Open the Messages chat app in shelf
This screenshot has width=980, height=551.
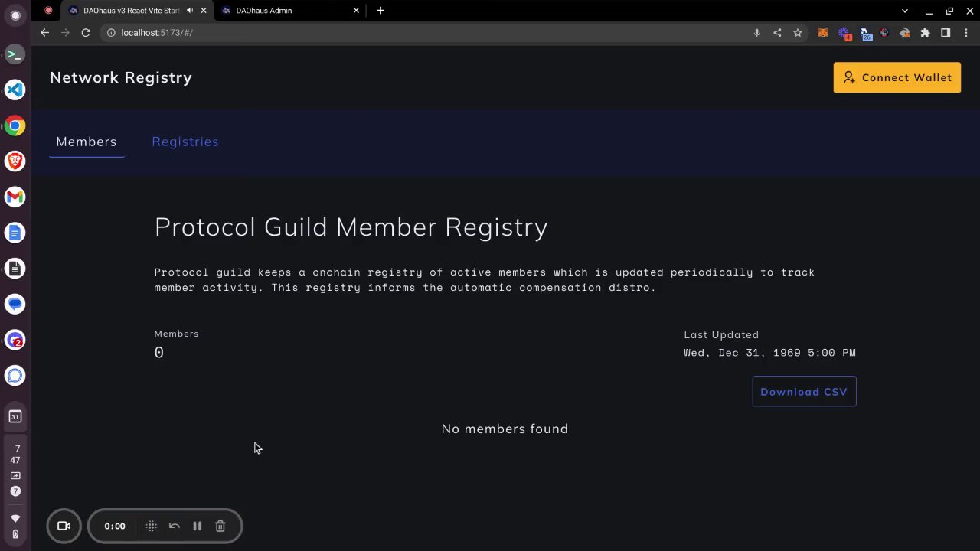point(15,304)
